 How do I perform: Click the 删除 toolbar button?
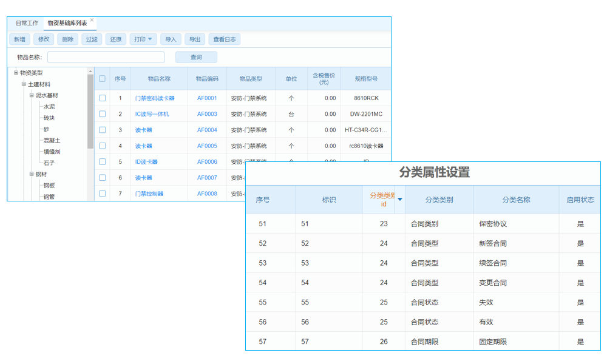(67, 38)
